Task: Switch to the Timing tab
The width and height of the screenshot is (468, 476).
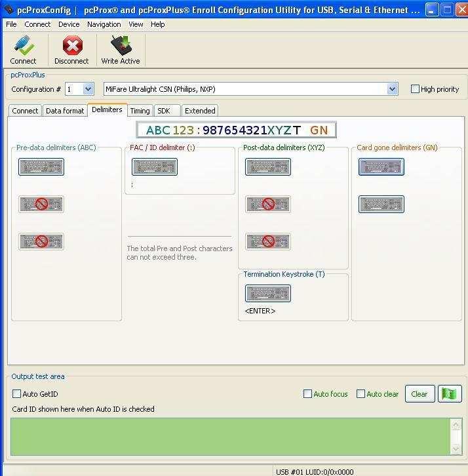Action: coord(140,111)
